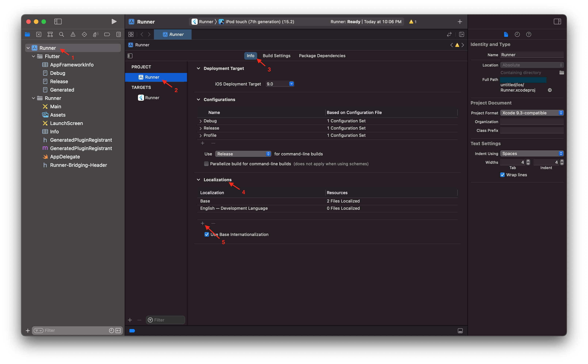The height and width of the screenshot is (364, 588).
Task: Choose containing directory folder icon
Action: click(x=562, y=72)
